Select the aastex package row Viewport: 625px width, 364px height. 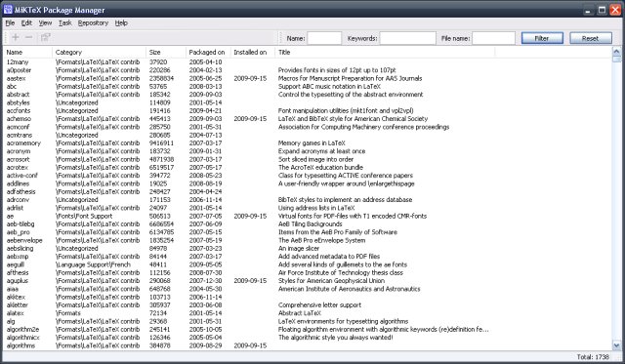pyautogui.click(x=308, y=78)
